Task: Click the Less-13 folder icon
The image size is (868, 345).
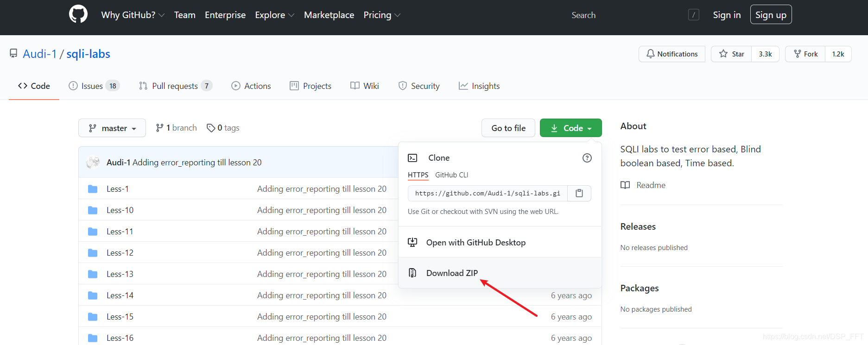Action: point(93,274)
